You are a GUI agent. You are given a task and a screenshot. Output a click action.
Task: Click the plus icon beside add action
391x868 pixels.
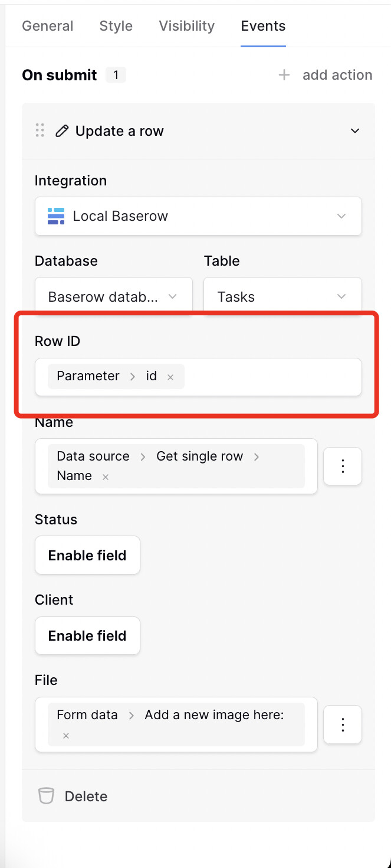pyautogui.click(x=284, y=75)
